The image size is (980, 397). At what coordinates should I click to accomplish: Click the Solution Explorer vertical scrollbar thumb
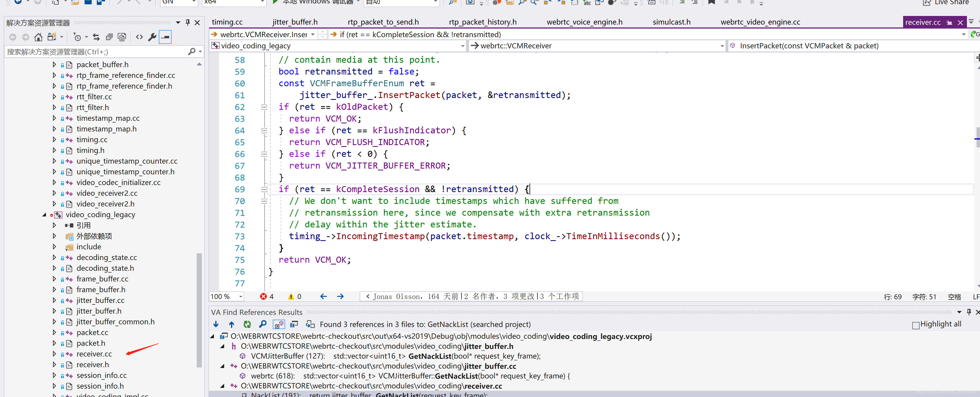click(199, 310)
